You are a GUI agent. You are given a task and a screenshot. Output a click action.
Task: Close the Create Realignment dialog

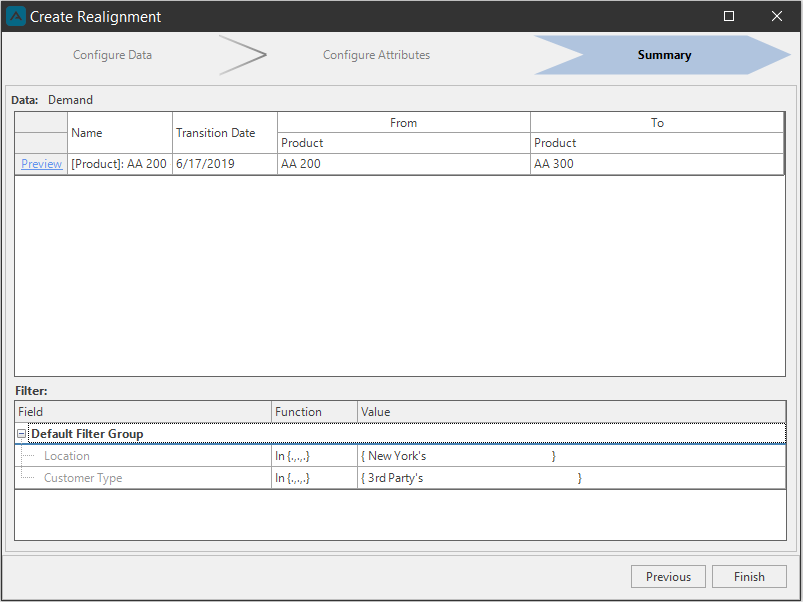pos(776,16)
